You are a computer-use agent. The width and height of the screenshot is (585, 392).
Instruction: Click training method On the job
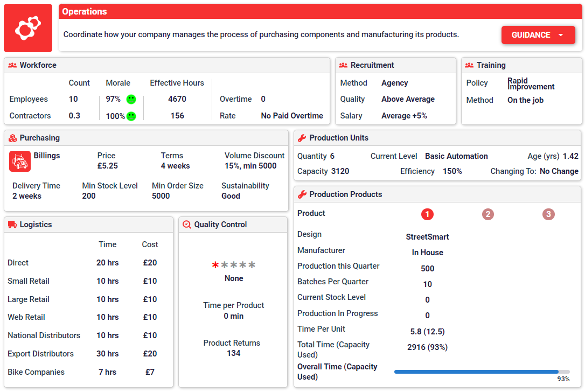pyautogui.click(x=525, y=100)
